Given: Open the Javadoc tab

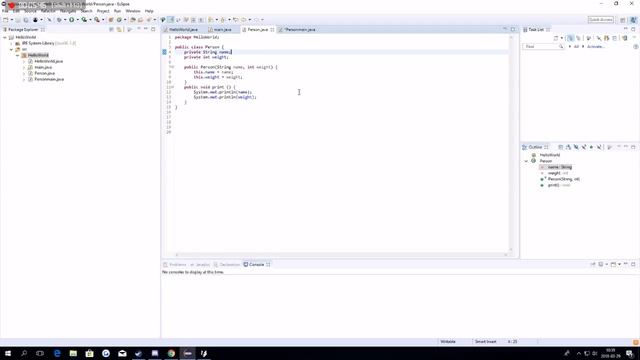Looking at the screenshot, I should coord(200,264).
